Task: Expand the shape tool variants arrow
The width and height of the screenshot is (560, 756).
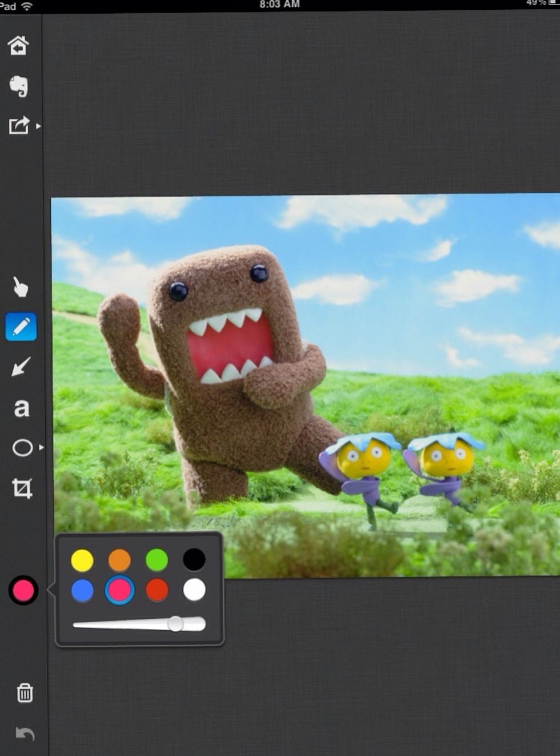Action: tap(40, 446)
